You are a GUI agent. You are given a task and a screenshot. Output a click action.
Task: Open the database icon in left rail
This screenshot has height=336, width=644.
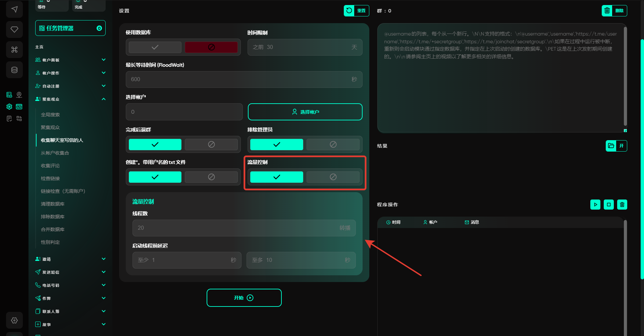(14, 70)
